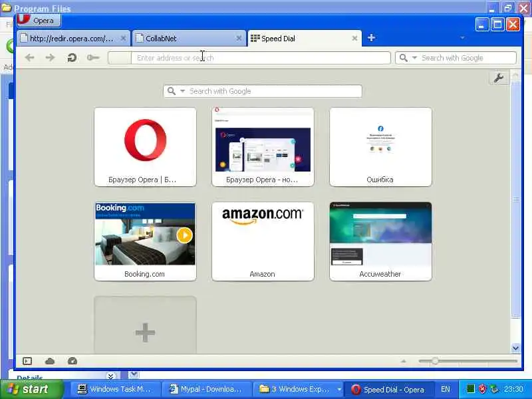Select Speed Dial - Opera taskbar button
The width and height of the screenshot is (532, 399).
pos(389,390)
